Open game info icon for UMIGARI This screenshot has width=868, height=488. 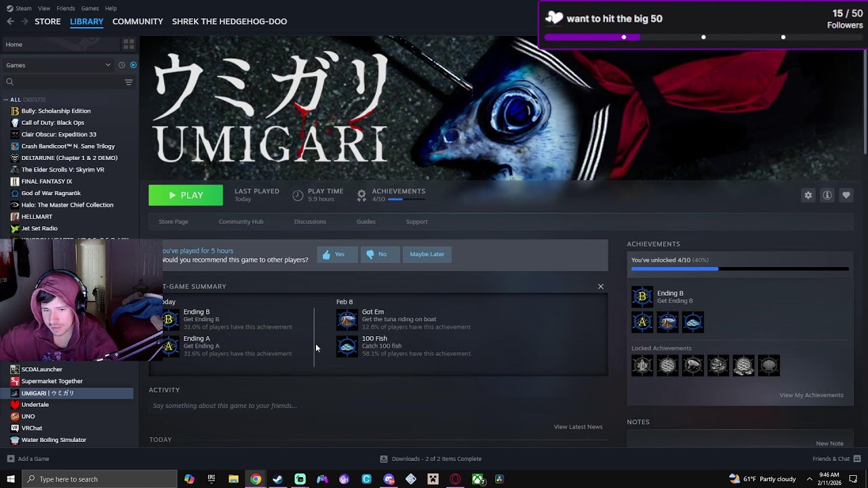pos(827,195)
